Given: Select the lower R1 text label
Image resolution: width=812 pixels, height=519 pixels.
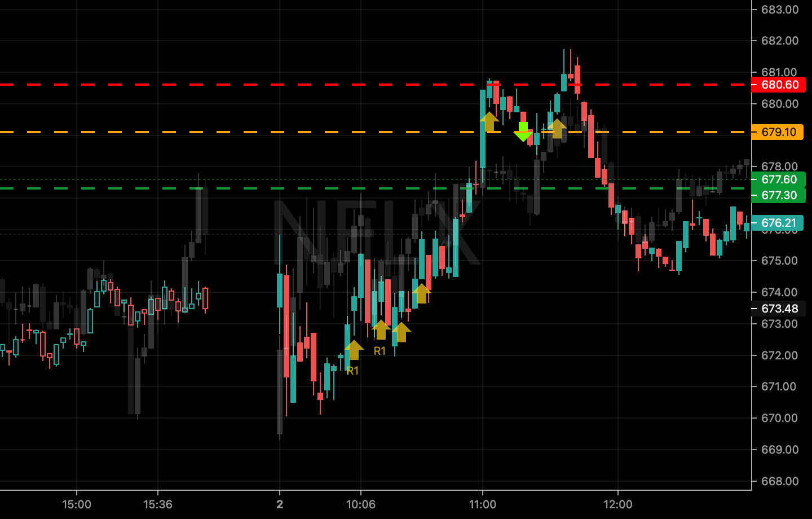Looking at the screenshot, I should [352, 371].
